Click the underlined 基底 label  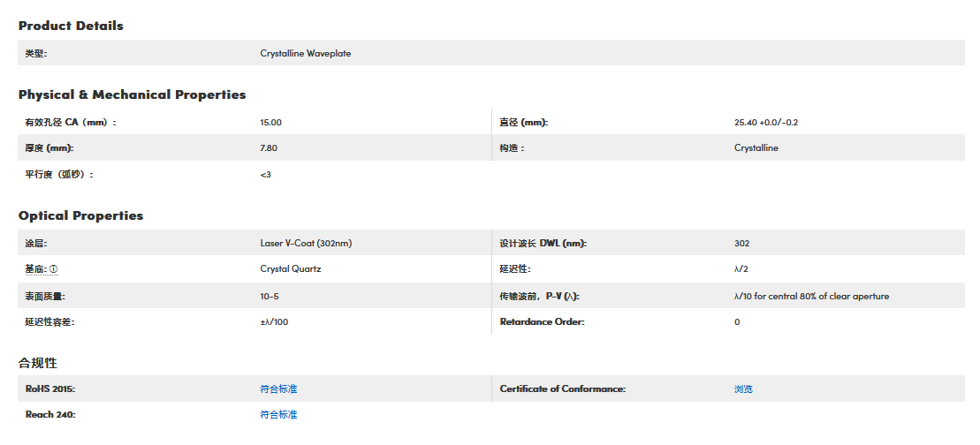pyautogui.click(x=35, y=269)
